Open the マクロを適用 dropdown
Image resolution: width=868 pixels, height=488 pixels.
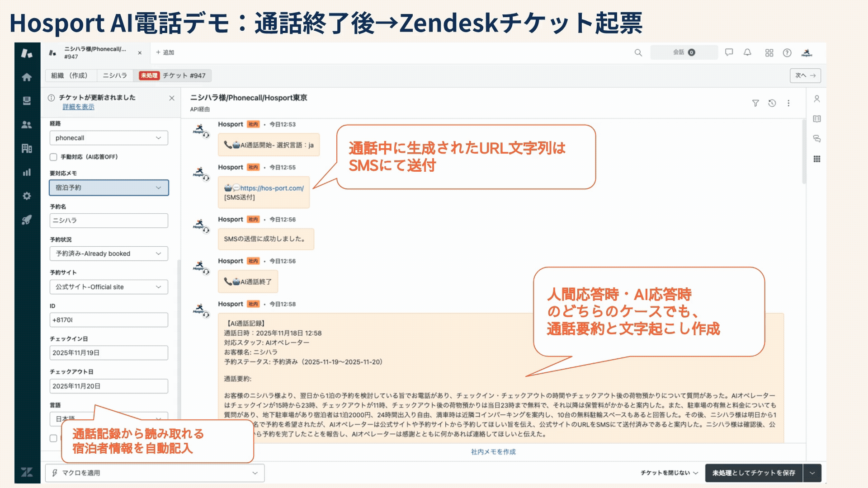coord(155,473)
